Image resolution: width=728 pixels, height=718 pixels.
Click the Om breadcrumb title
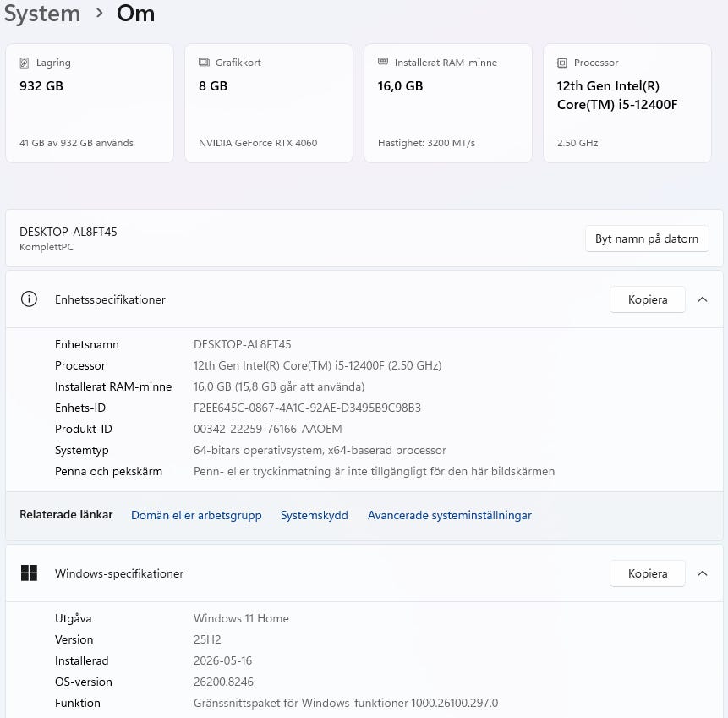coord(135,13)
